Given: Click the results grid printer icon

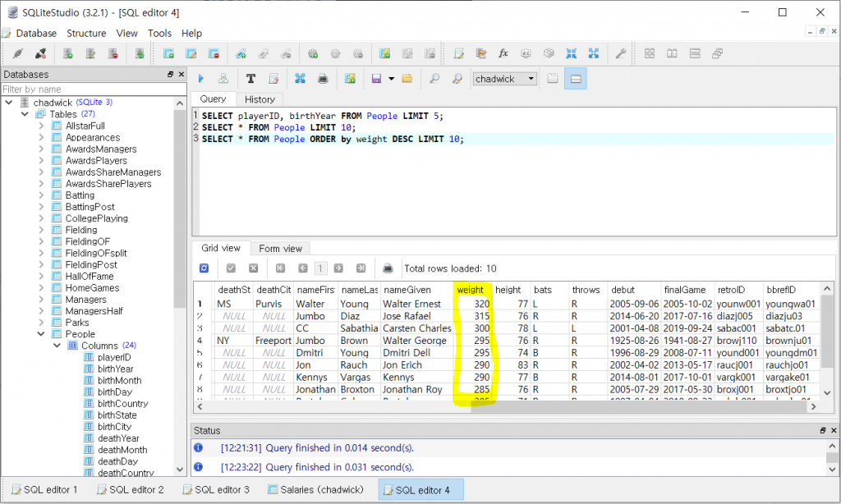Looking at the screenshot, I should click(388, 268).
